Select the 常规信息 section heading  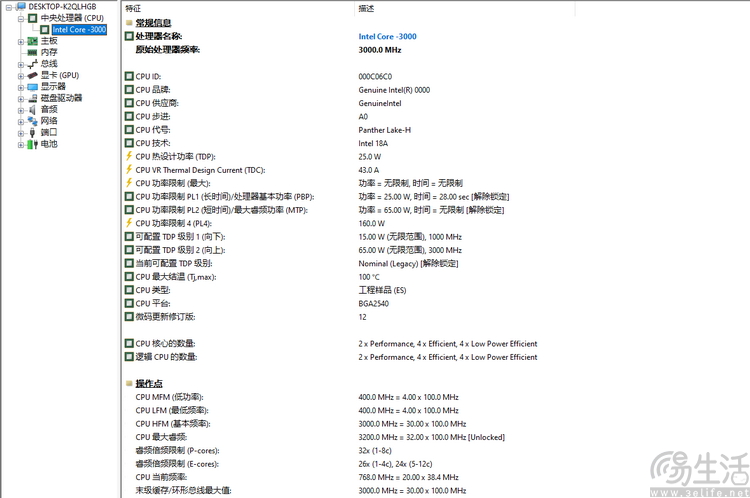pos(153,22)
